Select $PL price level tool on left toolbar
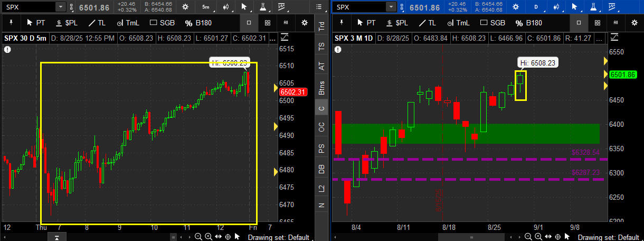Viewport: 644px width, 241px height. 66,23
